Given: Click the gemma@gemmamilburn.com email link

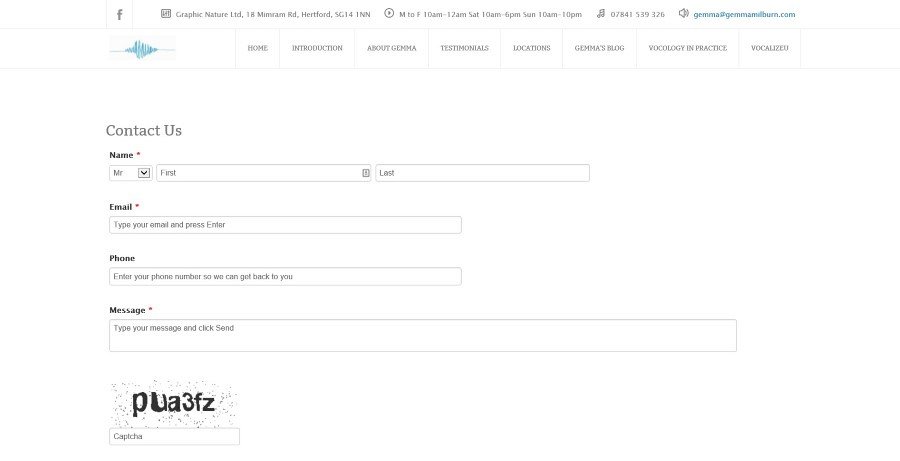Looking at the screenshot, I should click(x=744, y=15).
